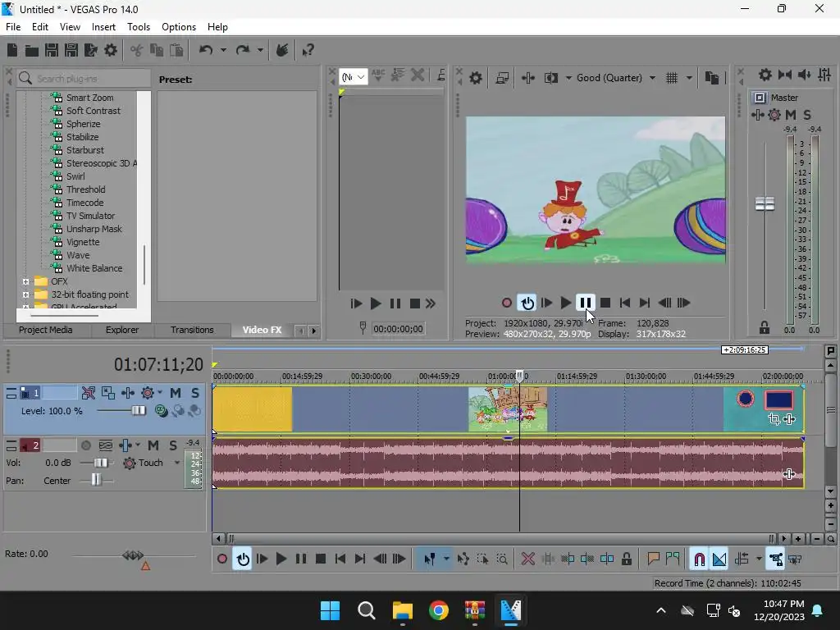Stop playback in the video preview

605,304
